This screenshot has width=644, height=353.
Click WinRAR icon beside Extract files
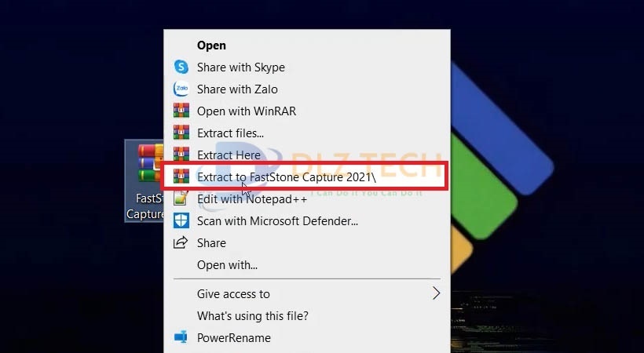(x=181, y=133)
